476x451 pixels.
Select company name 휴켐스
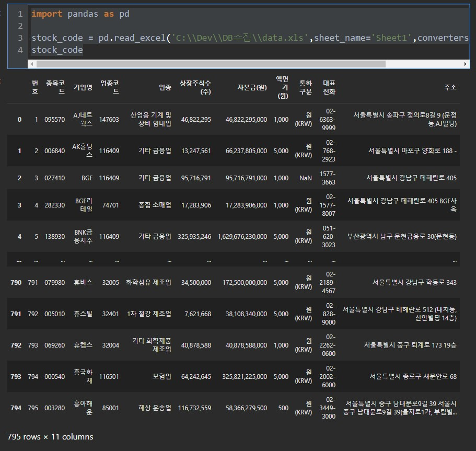click(83, 345)
